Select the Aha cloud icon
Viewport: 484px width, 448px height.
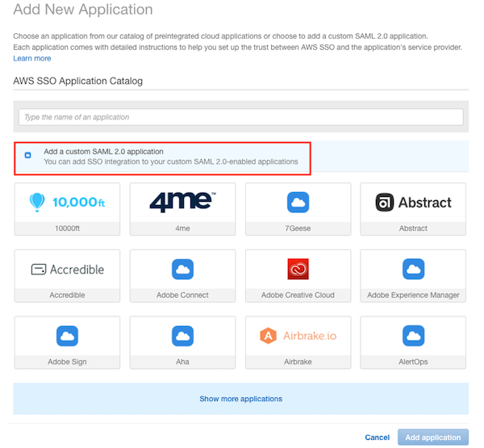[x=183, y=336]
